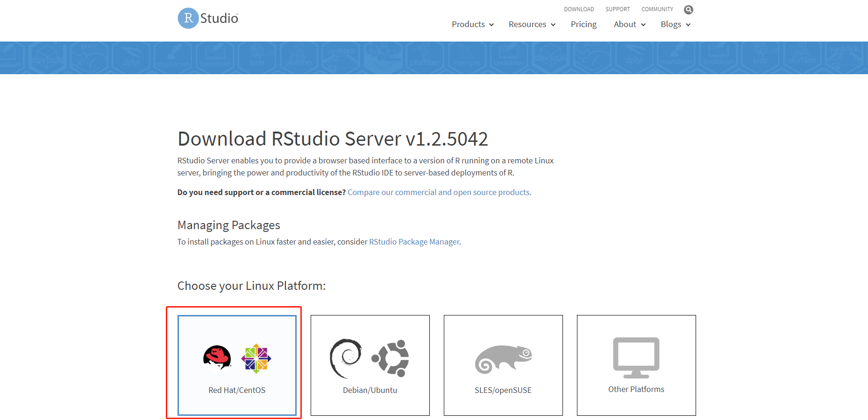Click the CentOS logo icon
This screenshot has height=420, width=868.
(256, 358)
